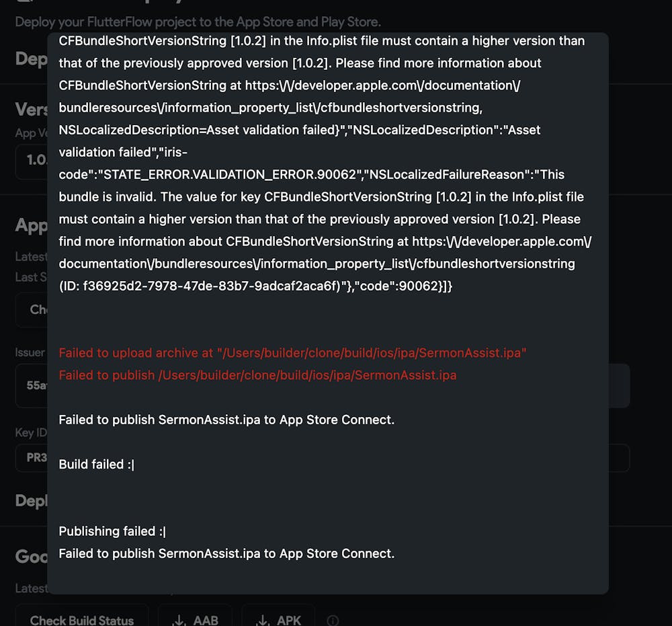This screenshot has width=672, height=626.
Task: Focus the Issuer ID field starting with 55a
Action: click(x=323, y=385)
